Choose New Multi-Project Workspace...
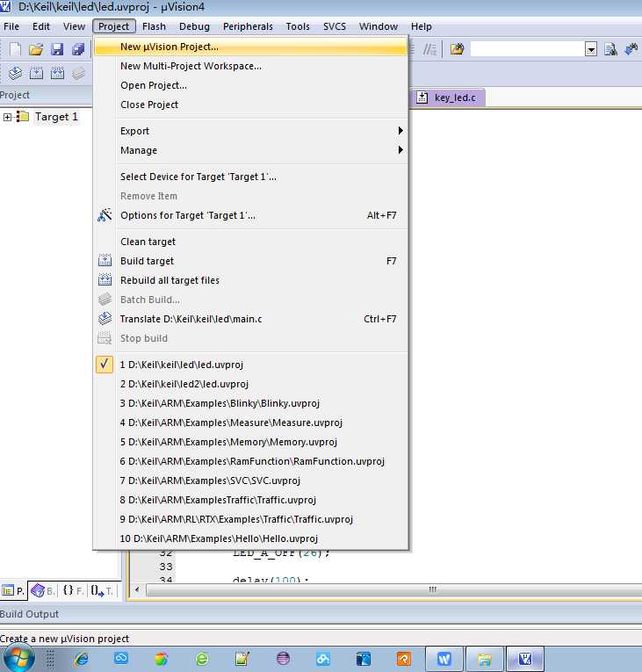The width and height of the screenshot is (642, 672). pos(250,66)
